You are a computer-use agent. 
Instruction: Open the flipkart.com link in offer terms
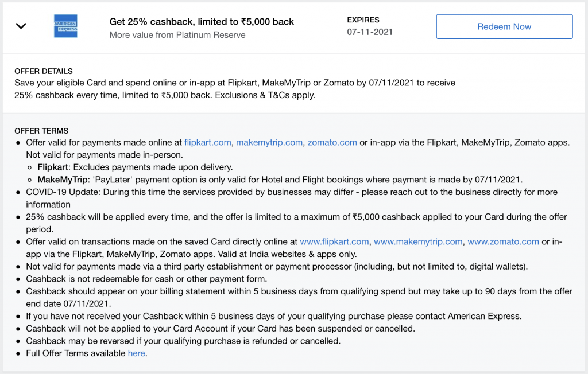click(207, 142)
